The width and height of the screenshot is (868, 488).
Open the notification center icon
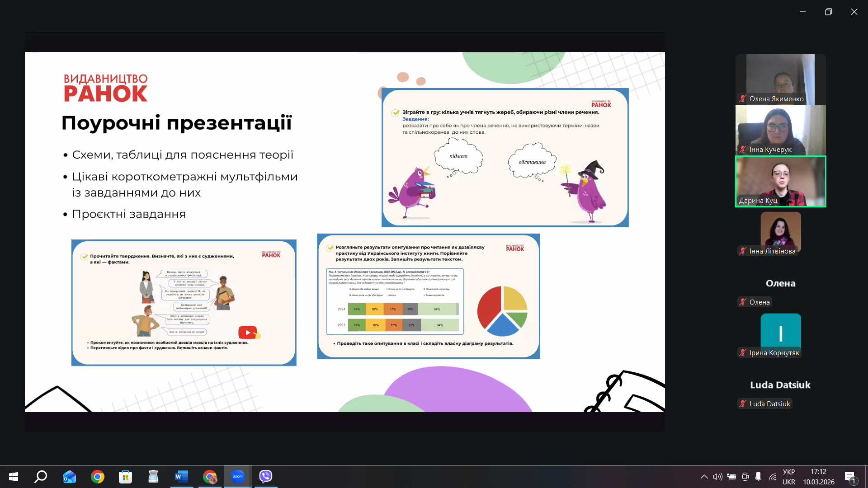(850, 477)
